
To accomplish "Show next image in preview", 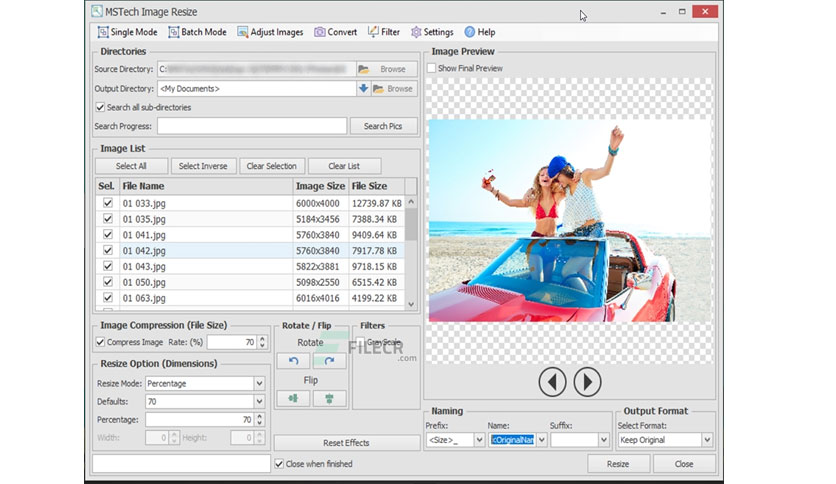I will click(587, 382).
